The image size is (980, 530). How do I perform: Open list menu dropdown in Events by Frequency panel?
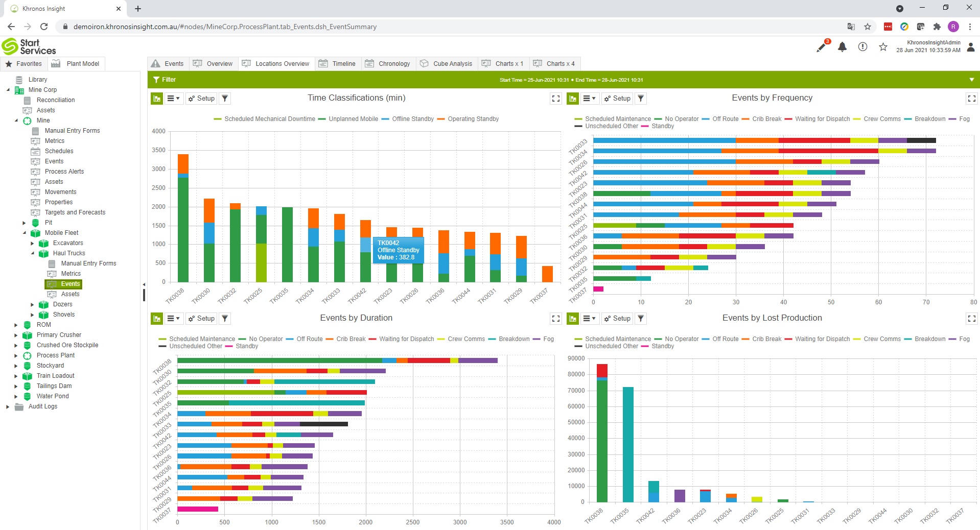590,99
